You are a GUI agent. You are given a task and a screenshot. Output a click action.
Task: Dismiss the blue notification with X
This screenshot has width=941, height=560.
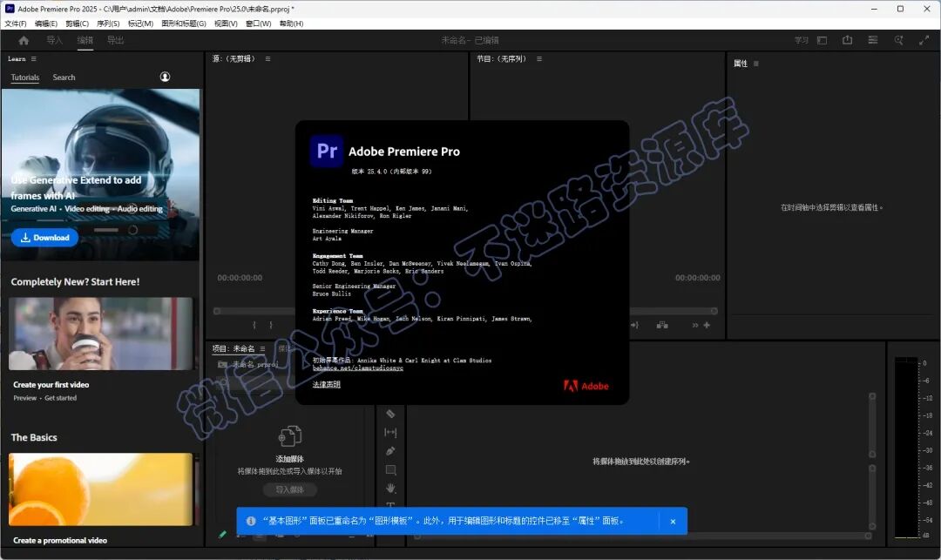(x=673, y=522)
